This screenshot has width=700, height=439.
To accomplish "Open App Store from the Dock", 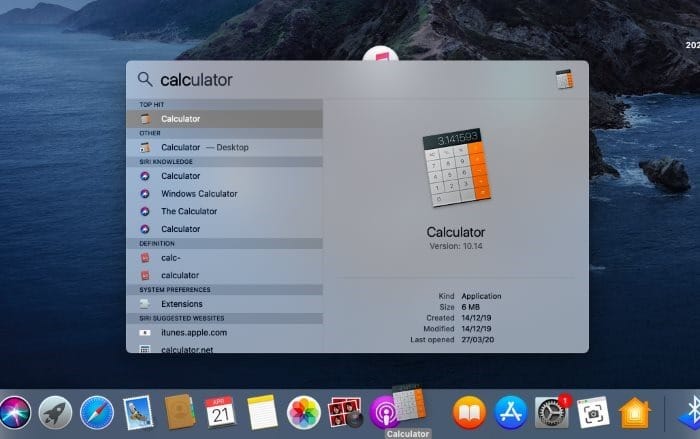I will tap(511, 412).
